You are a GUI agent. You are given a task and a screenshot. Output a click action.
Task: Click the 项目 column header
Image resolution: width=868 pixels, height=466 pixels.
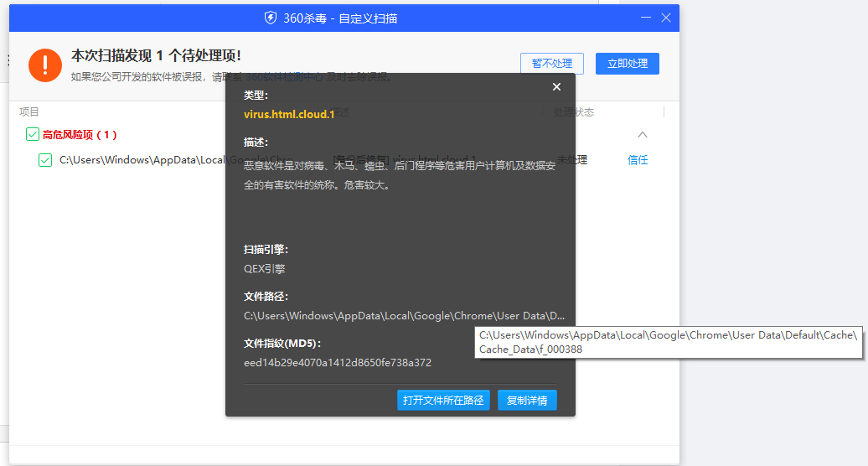coord(28,111)
